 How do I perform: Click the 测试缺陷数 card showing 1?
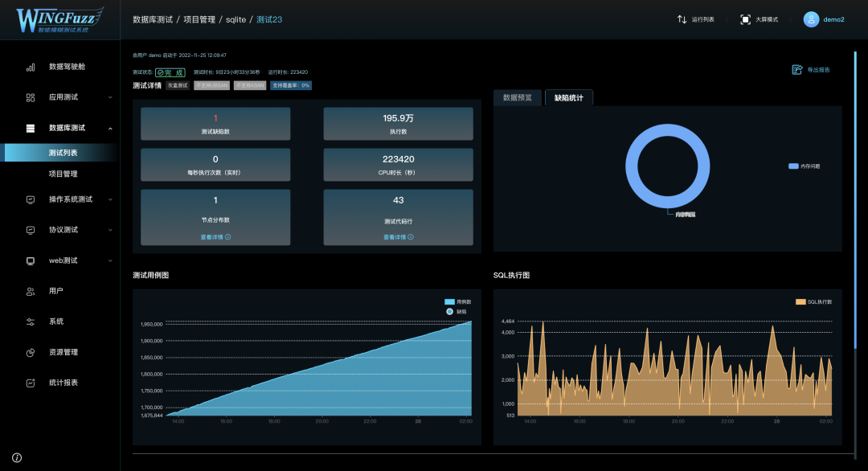click(215, 124)
